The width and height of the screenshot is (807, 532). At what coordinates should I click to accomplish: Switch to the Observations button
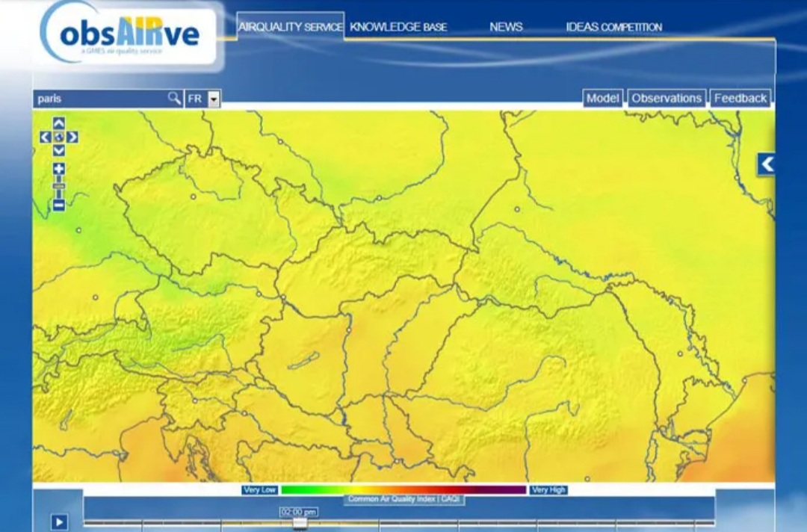click(x=666, y=98)
